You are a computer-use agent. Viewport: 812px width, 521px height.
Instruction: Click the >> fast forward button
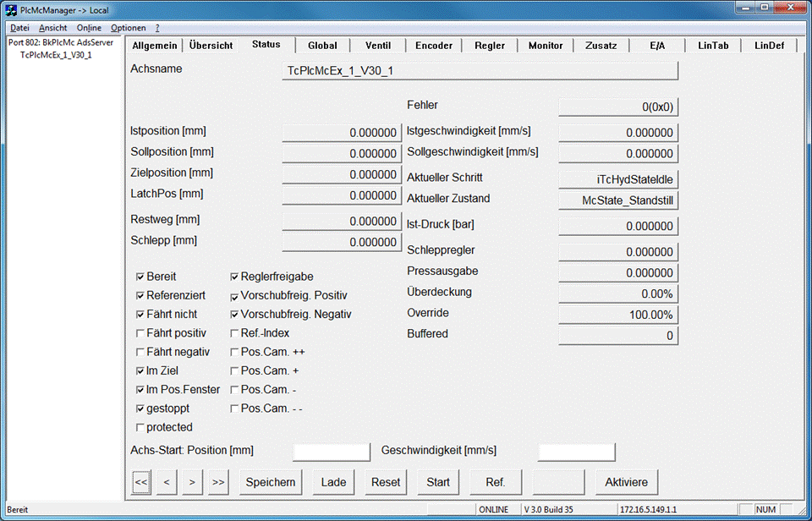coord(218,482)
